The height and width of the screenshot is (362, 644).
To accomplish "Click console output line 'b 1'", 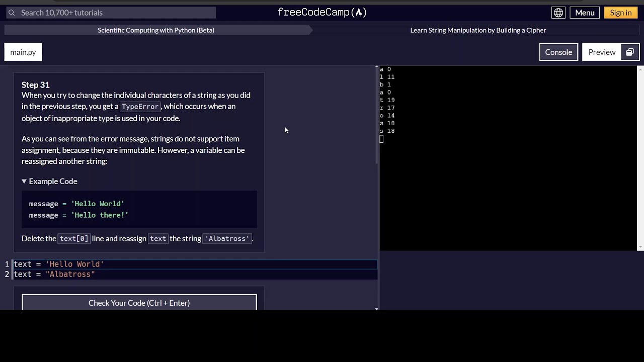I will click(x=385, y=84).
